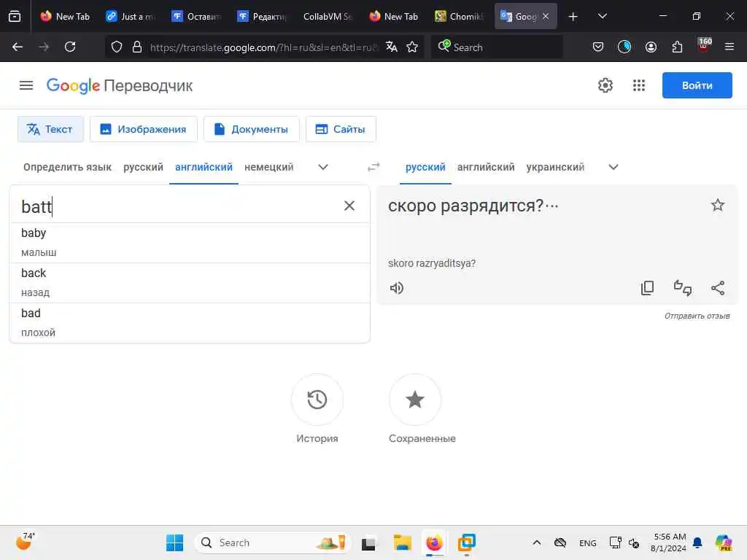The height and width of the screenshot is (560, 747).
Task: Click the Войти sign-in button
Action: tap(697, 85)
